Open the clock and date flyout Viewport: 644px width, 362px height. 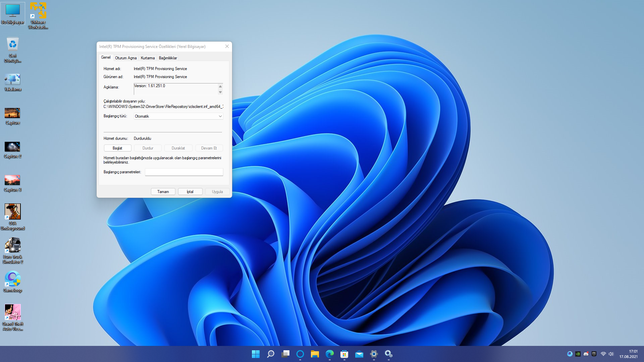(628, 354)
